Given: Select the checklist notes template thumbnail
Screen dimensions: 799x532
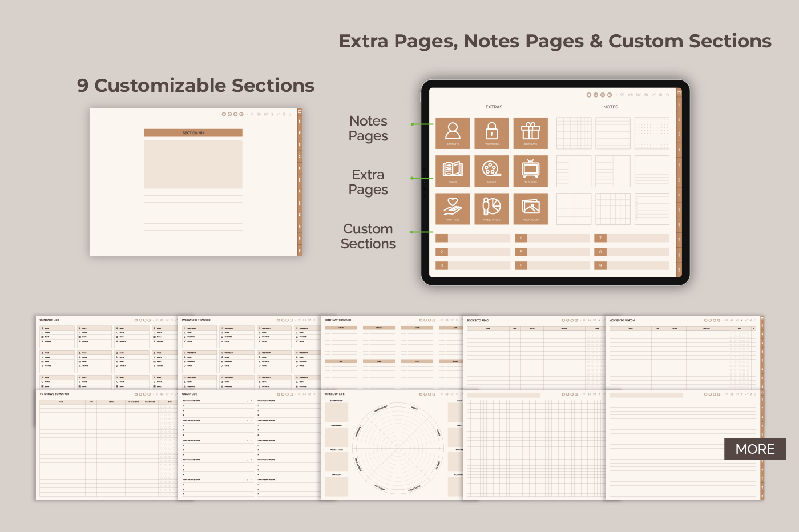Looking at the screenshot, I should pyautogui.click(x=652, y=208).
